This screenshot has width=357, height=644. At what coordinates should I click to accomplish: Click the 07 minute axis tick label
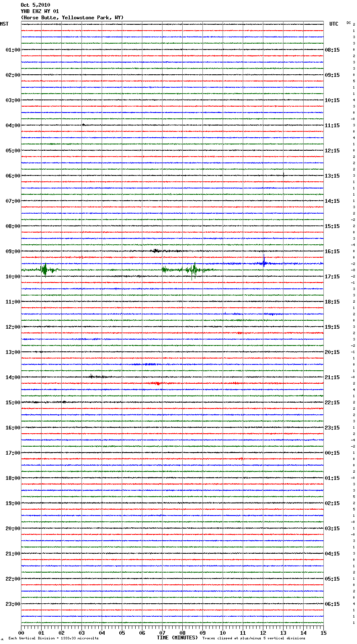click(x=162, y=633)
